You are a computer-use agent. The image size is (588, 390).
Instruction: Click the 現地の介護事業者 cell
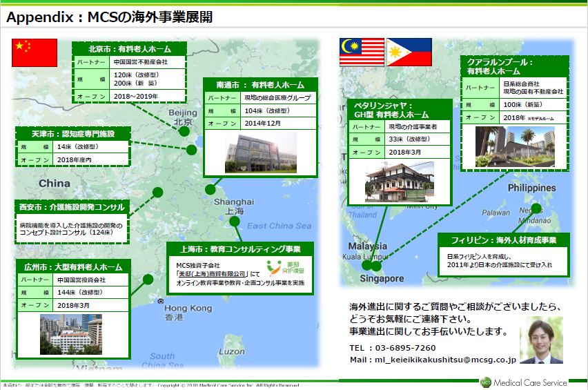(418, 127)
